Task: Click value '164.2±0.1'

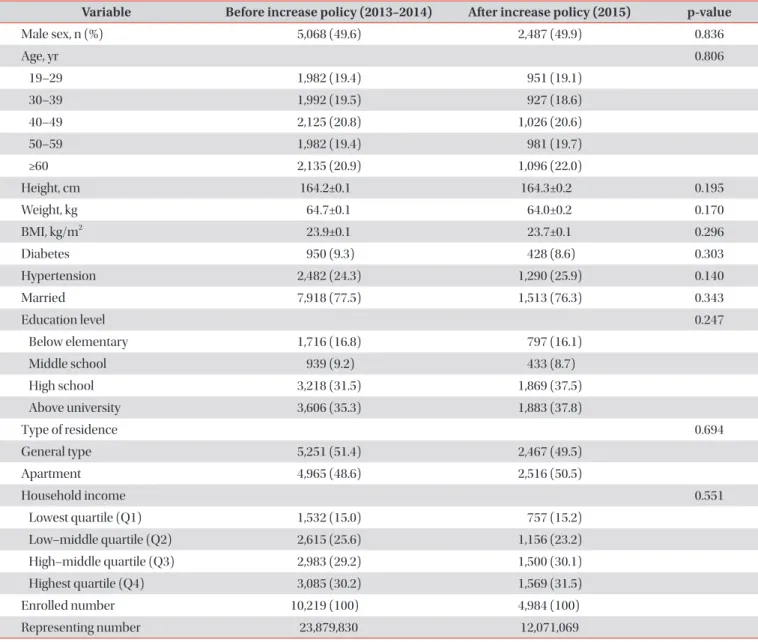Action: [x=325, y=188]
